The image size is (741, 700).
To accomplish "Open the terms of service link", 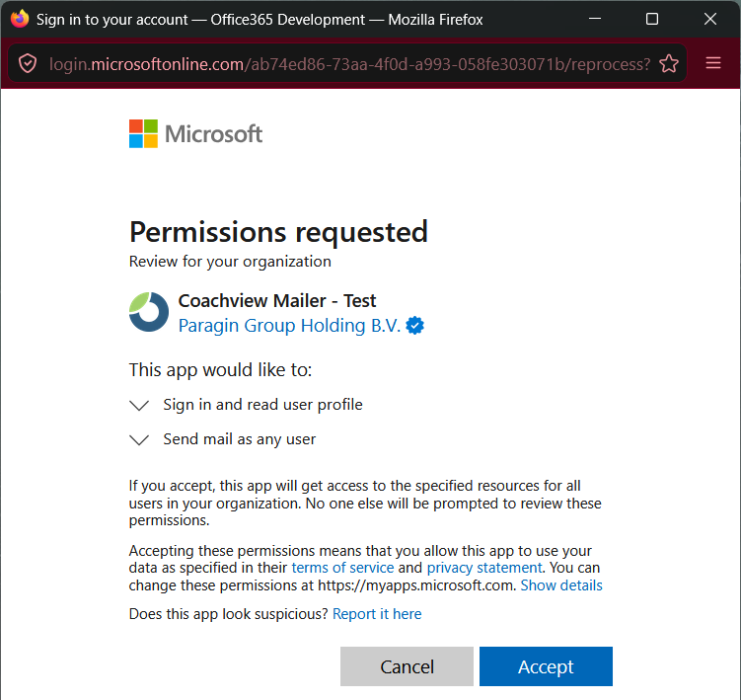I will pos(342,568).
